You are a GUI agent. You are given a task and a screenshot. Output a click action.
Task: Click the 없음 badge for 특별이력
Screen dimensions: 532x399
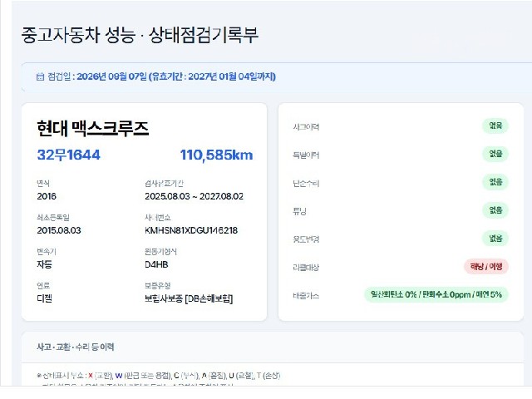tap(495, 154)
